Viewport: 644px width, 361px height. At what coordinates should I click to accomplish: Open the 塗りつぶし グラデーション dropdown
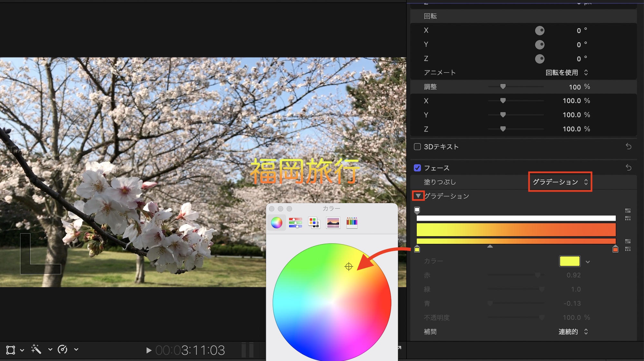[x=560, y=182]
